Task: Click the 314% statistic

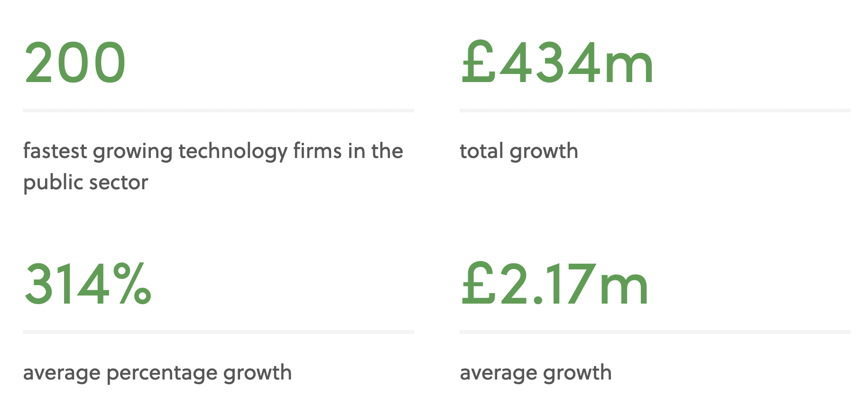Action: pos(87,284)
